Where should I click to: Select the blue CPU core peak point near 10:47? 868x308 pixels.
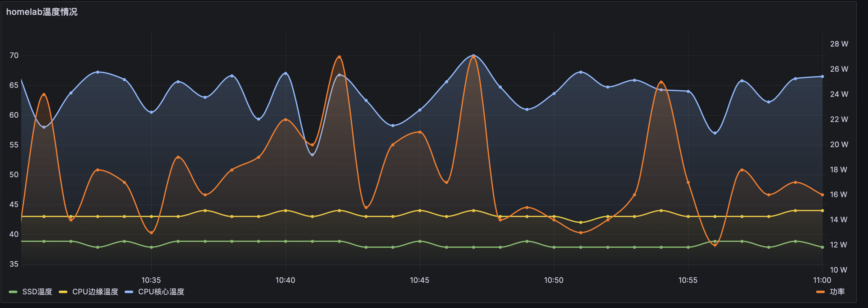coord(473,56)
